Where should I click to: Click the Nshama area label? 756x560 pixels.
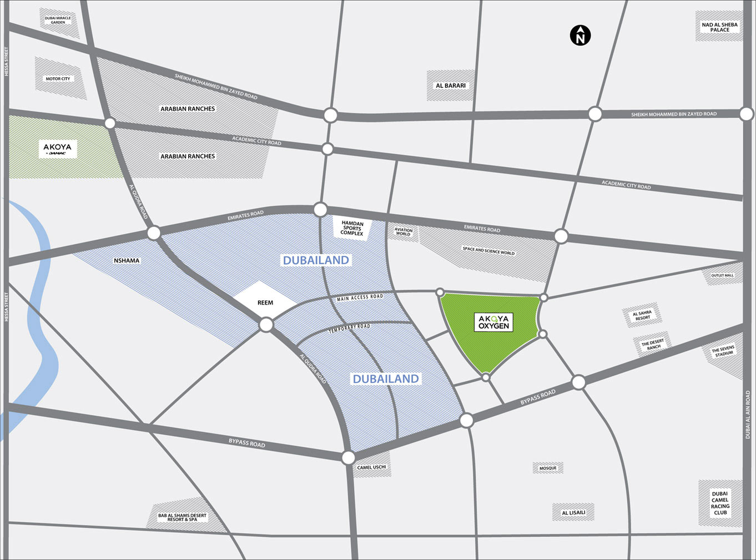127,260
